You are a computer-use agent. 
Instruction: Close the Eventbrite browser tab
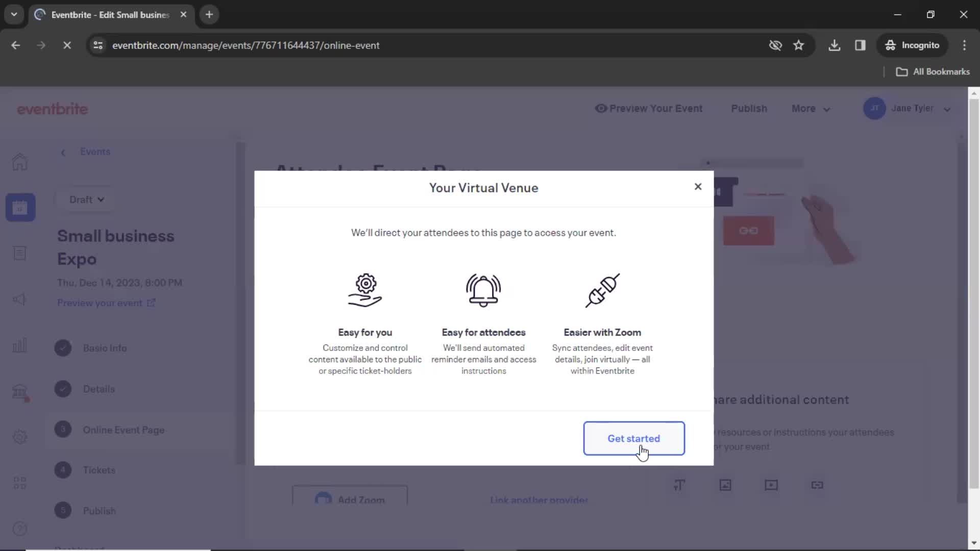tap(183, 15)
